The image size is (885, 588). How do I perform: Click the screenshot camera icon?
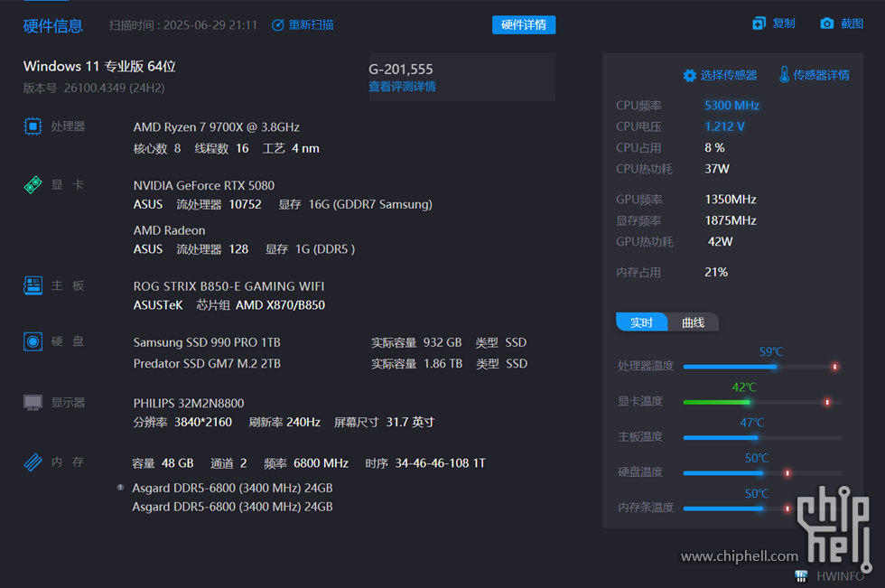tap(827, 23)
